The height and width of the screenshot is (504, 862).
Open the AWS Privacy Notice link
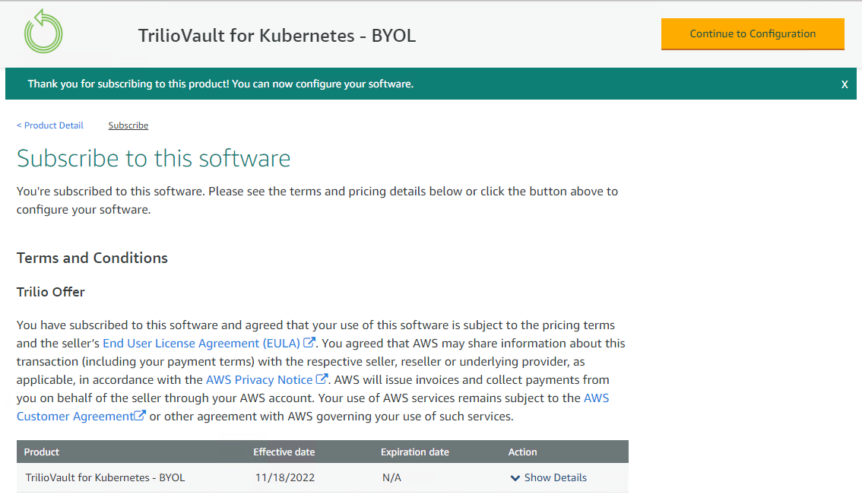259,380
